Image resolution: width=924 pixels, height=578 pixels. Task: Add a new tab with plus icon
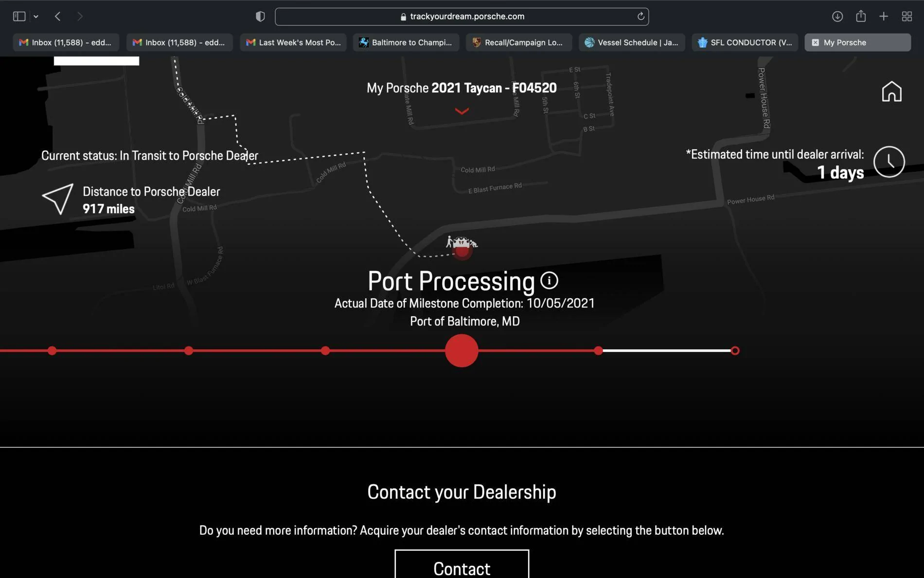(x=884, y=17)
